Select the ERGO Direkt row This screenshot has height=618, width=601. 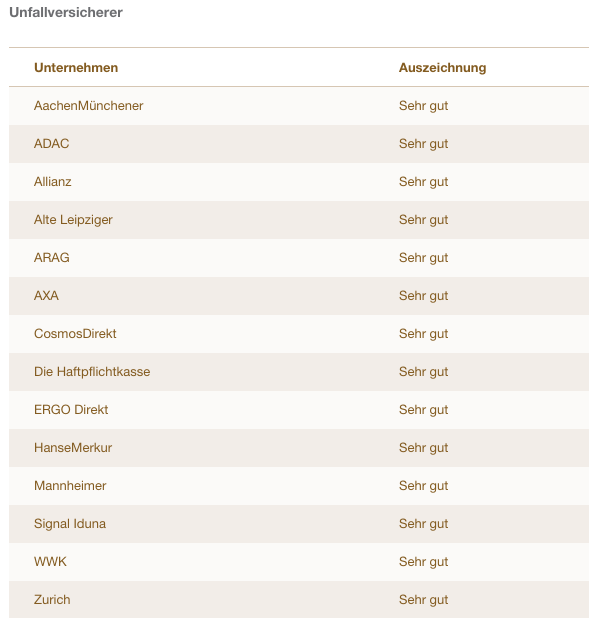[x=71, y=410]
